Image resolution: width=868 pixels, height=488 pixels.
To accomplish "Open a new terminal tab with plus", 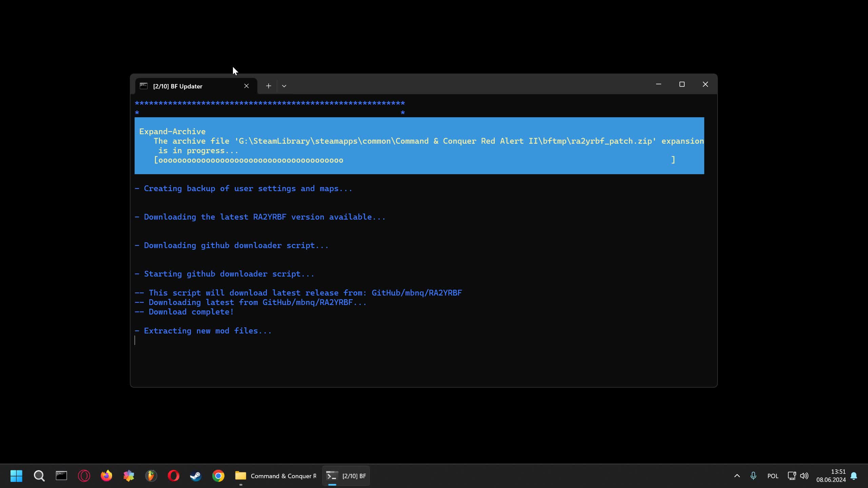I will 269,86.
